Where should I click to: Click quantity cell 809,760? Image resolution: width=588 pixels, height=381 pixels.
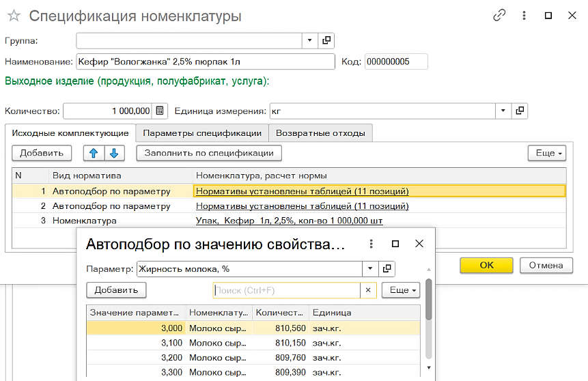pyautogui.click(x=281, y=358)
